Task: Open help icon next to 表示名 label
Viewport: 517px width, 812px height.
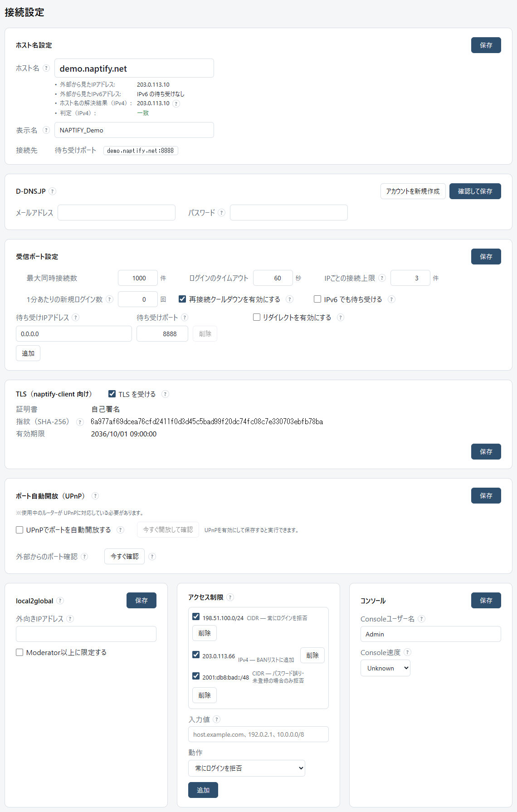Action: [46, 130]
